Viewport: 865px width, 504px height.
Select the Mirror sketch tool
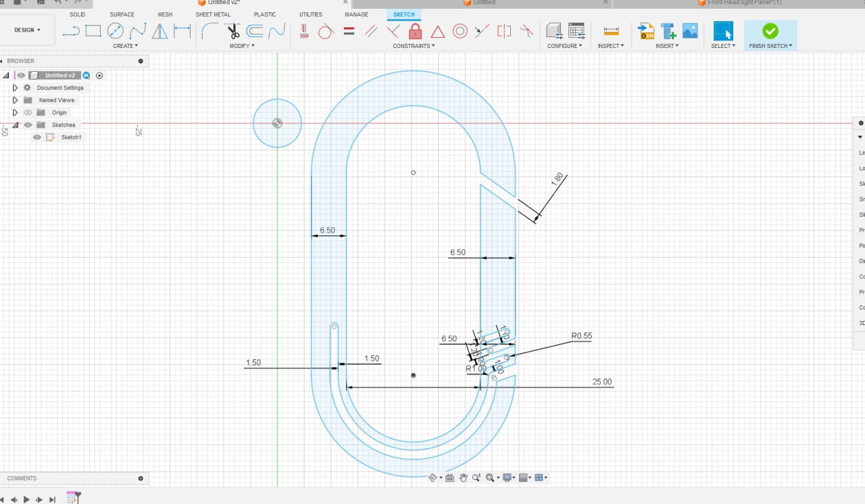click(160, 31)
